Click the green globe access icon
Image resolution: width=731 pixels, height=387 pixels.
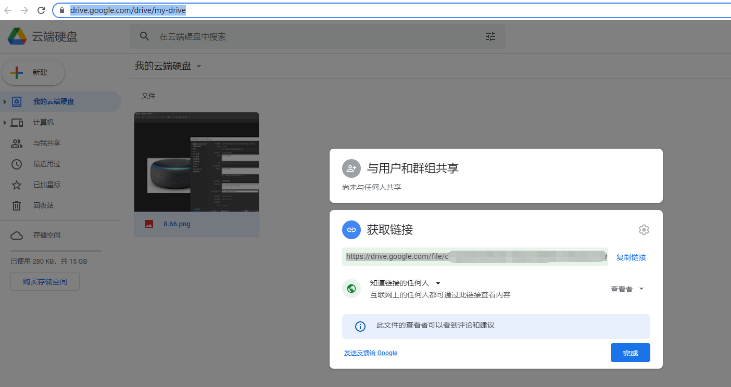(x=352, y=289)
